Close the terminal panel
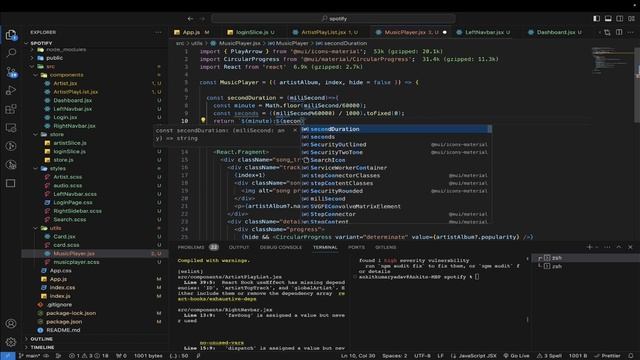 coord(630,247)
